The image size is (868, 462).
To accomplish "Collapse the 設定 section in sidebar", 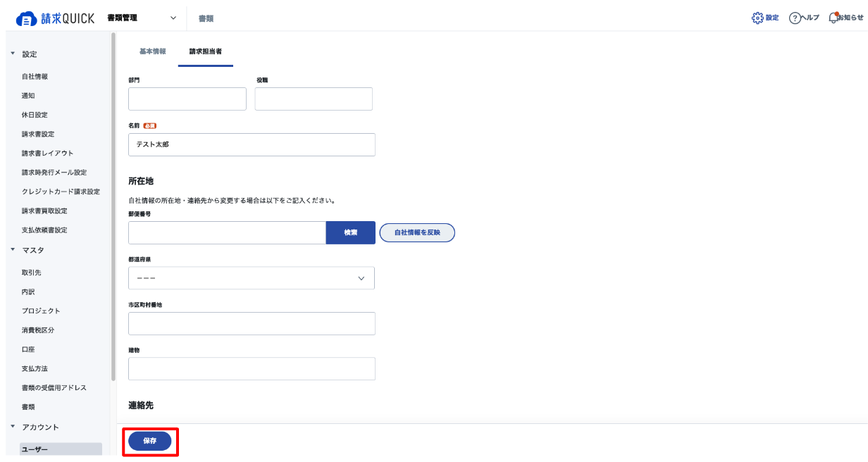I will coord(13,54).
